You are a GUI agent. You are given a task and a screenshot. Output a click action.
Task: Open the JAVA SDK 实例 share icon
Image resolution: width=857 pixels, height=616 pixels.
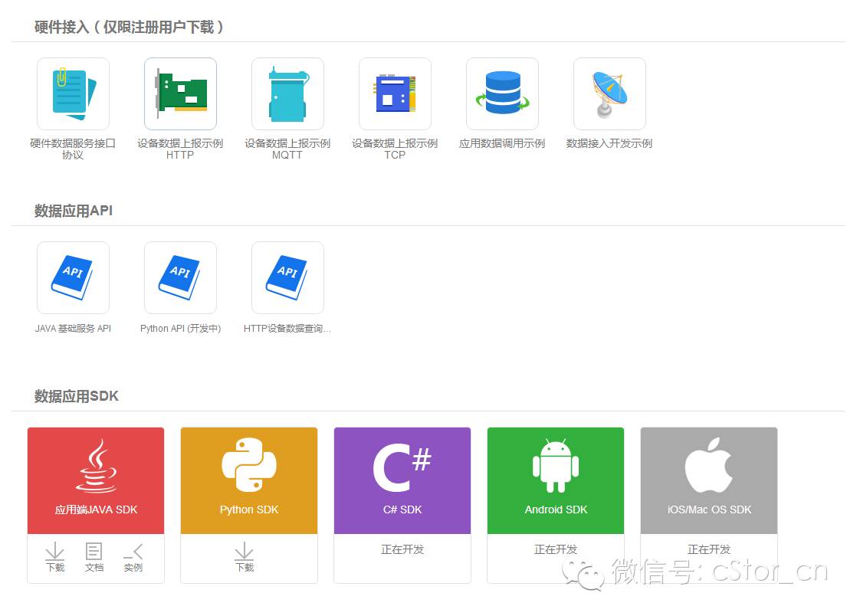133,557
